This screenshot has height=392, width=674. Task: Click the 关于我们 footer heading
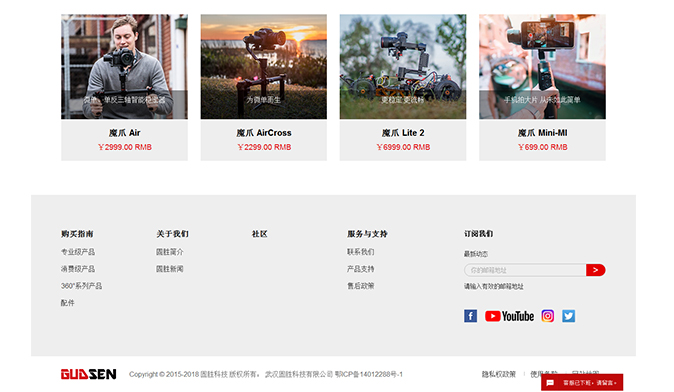click(172, 234)
